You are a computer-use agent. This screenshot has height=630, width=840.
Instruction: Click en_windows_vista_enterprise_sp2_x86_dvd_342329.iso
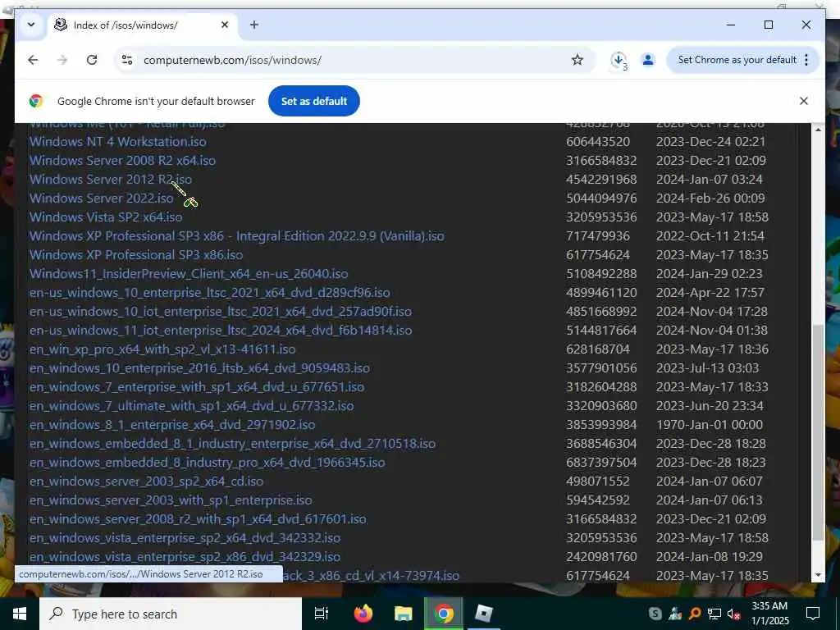[x=185, y=557]
